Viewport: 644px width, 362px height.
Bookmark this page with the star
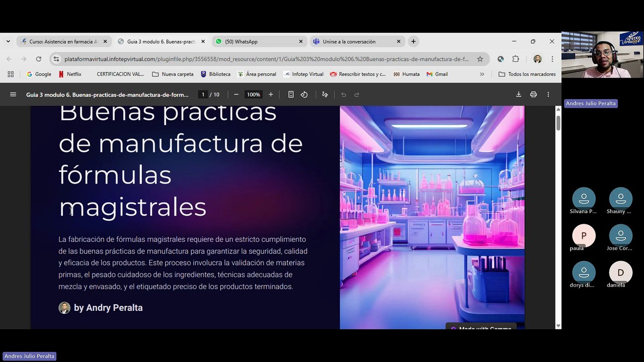coord(480,59)
